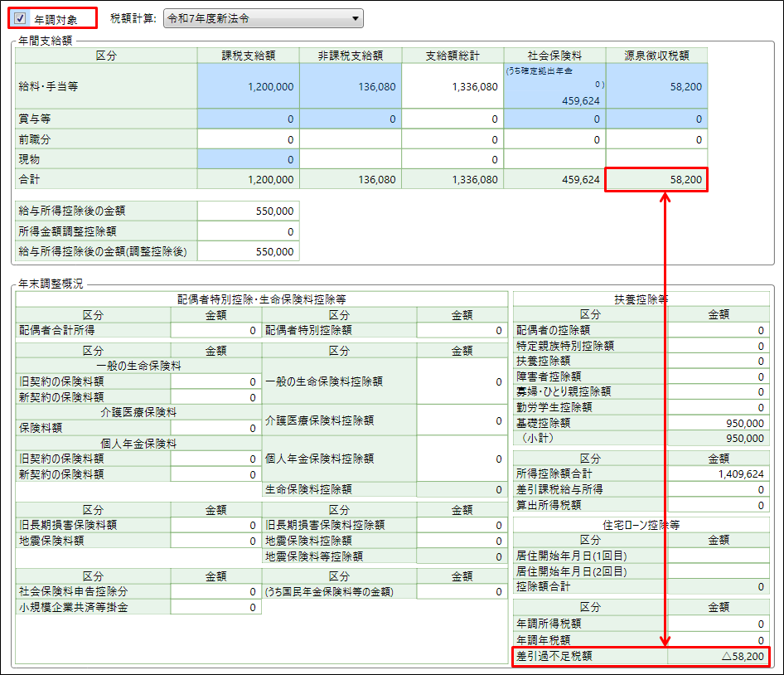The image size is (784, 675).
Task: Select 前職分 社会保険料 cell
Action: [x=554, y=140]
